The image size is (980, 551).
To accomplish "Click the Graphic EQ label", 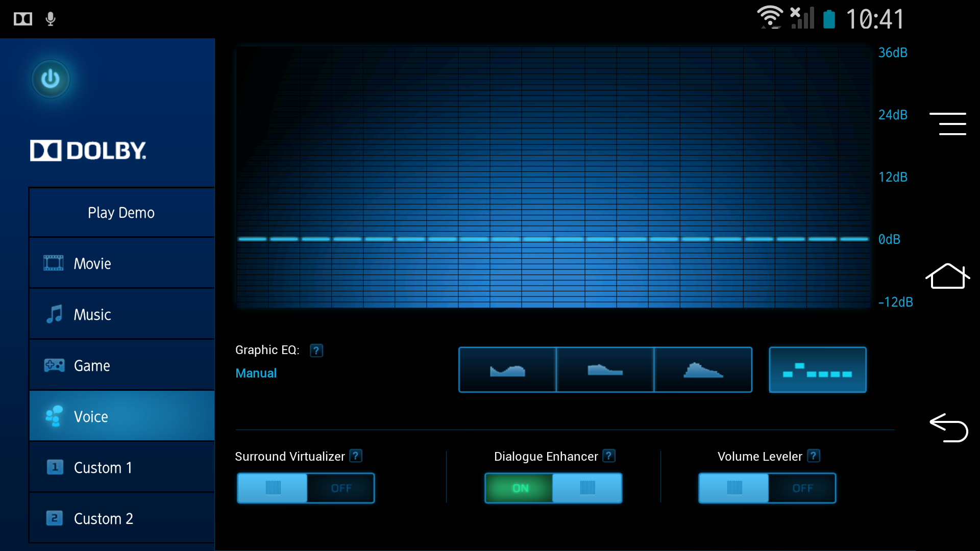I will coord(267,350).
